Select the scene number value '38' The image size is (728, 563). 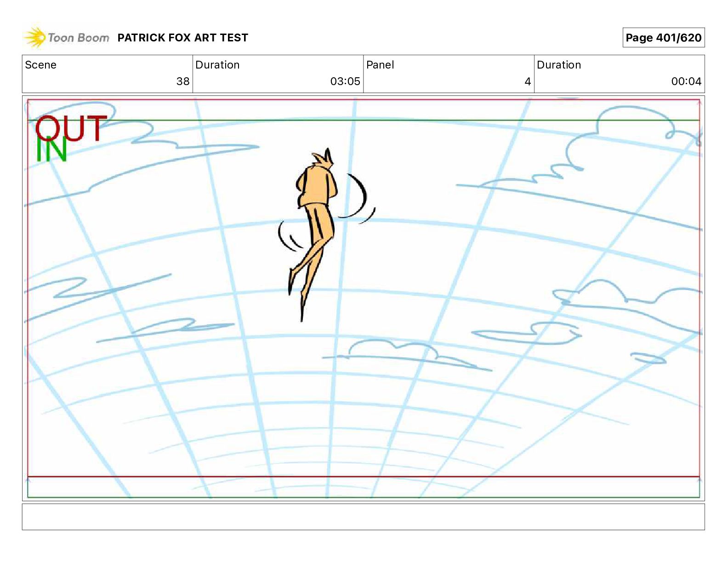[x=183, y=81]
